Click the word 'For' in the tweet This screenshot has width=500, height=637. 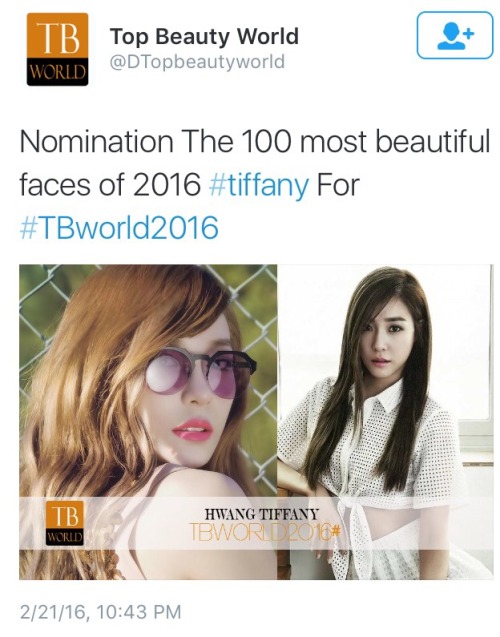[x=338, y=185]
